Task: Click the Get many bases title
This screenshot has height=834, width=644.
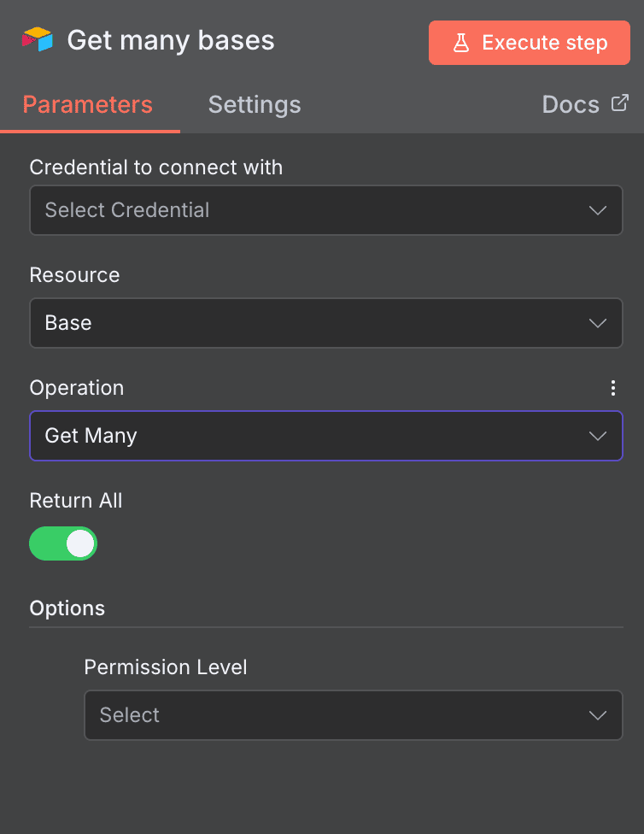Action: 170,39
